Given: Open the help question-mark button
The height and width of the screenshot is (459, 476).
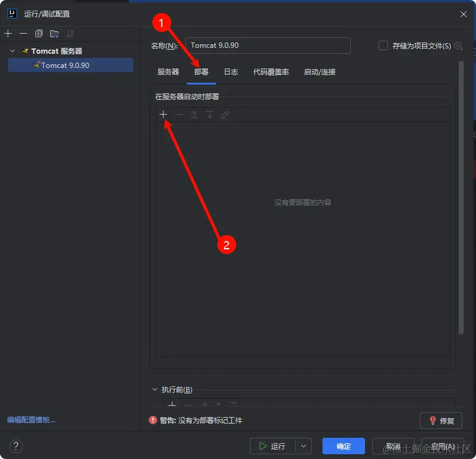Looking at the screenshot, I should [x=16, y=446].
